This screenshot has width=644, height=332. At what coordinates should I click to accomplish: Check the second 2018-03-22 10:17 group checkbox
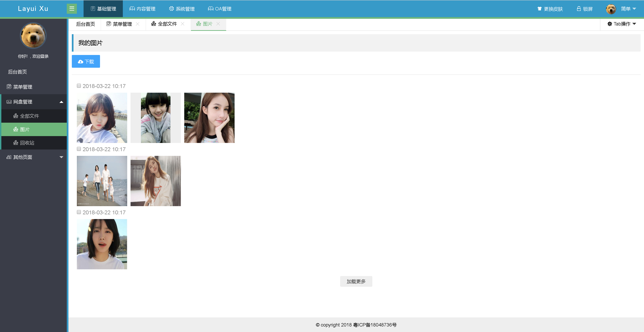[x=79, y=149]
